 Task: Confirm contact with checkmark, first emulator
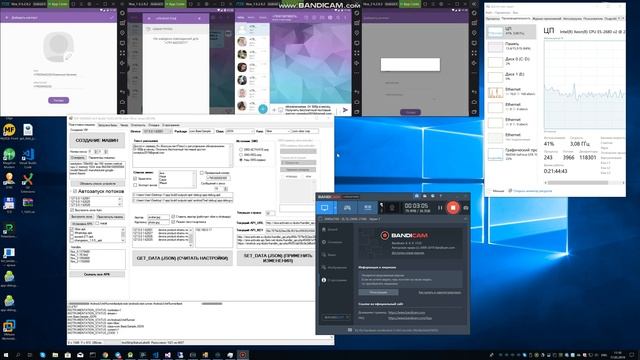click(x=111, y=18)
